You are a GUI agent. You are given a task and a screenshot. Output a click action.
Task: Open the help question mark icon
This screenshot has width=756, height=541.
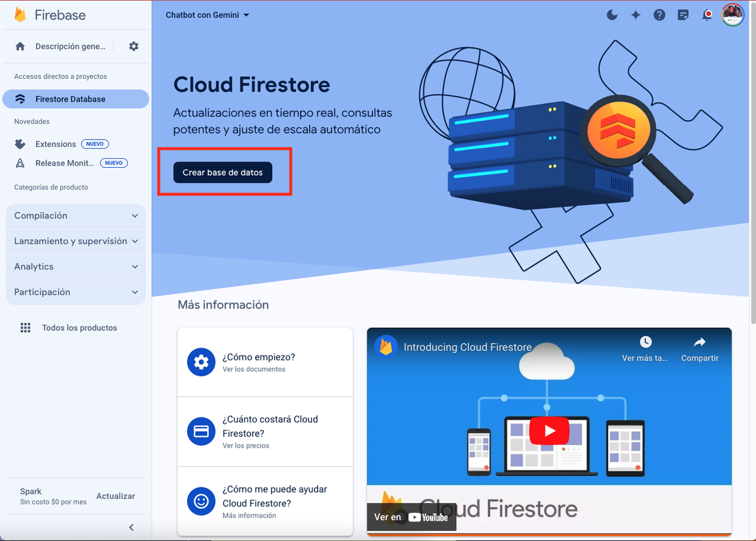point(660,15)
